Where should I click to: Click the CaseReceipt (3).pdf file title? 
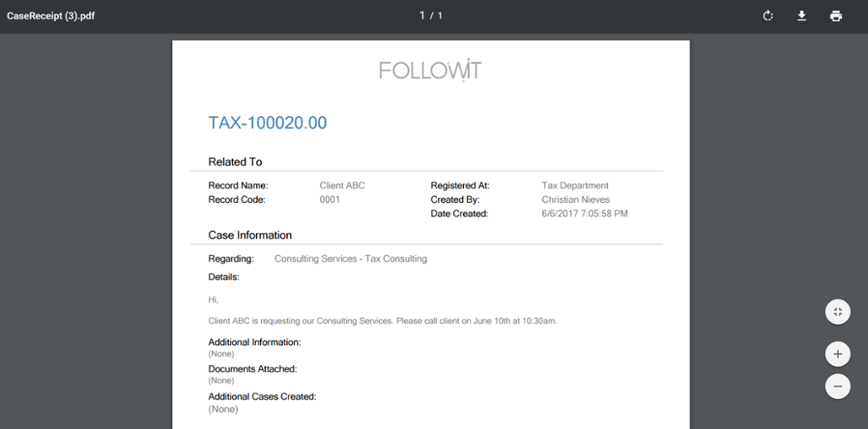51,16
